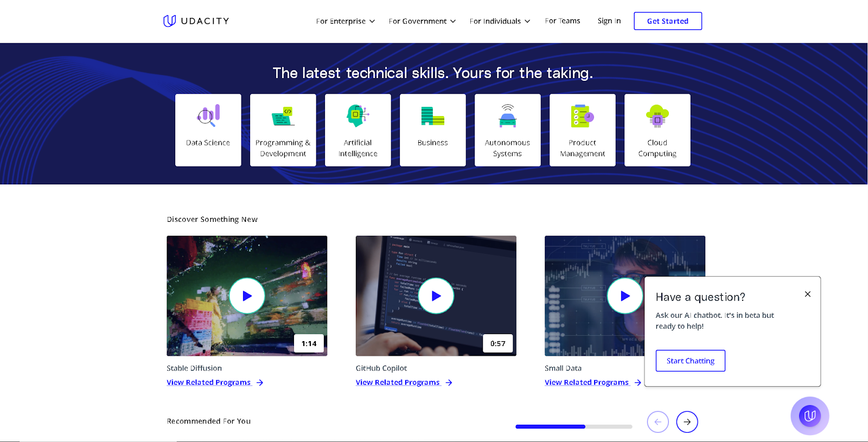The height and width of the screenshot is (442, 868).
Task: Click the carousel progress bar
Action: click(x=574, y=427)
